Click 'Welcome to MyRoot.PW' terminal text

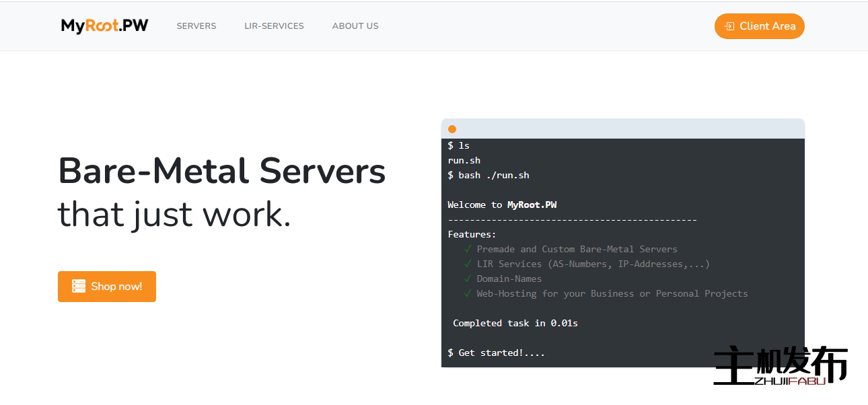click(502, 205)
